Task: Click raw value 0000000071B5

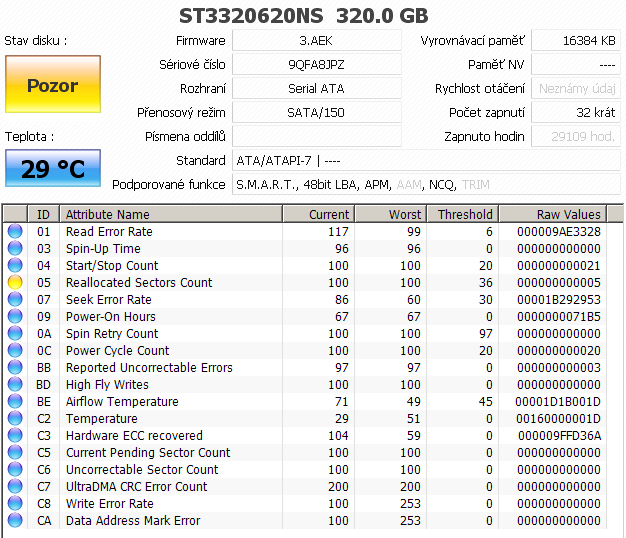Action: (559, 316)
